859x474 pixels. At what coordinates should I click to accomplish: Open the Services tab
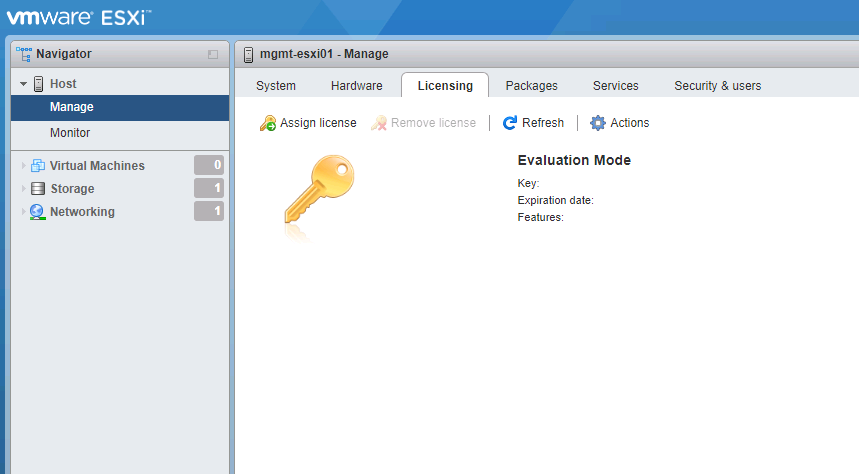point(615,85)
